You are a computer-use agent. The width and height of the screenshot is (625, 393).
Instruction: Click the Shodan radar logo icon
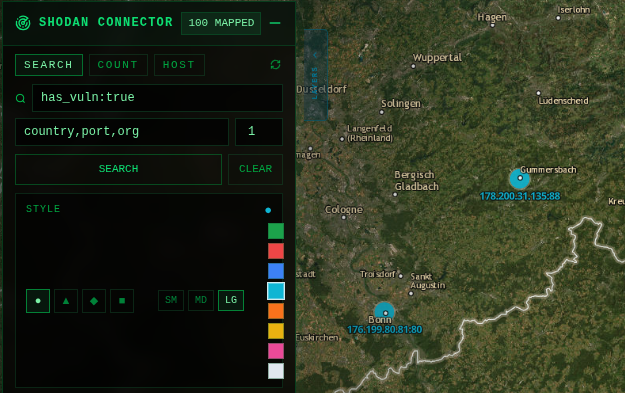[x=23, y=23]
